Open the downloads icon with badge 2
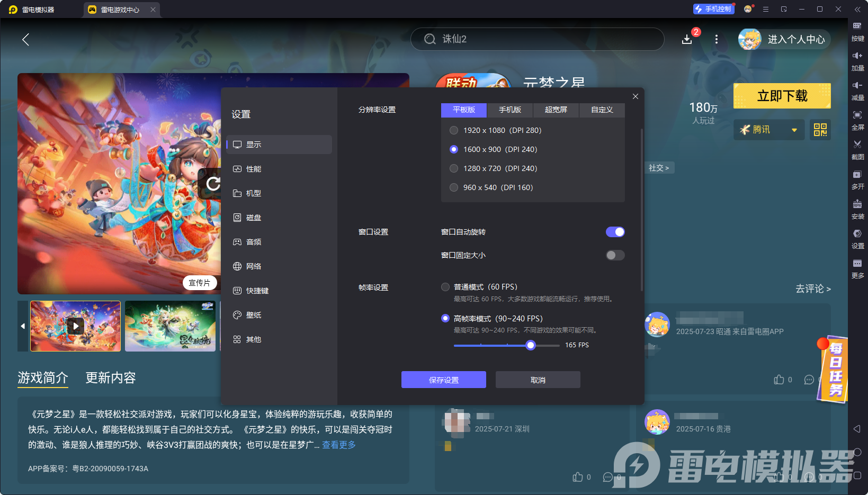868x495 pixels. coord(687,39)
